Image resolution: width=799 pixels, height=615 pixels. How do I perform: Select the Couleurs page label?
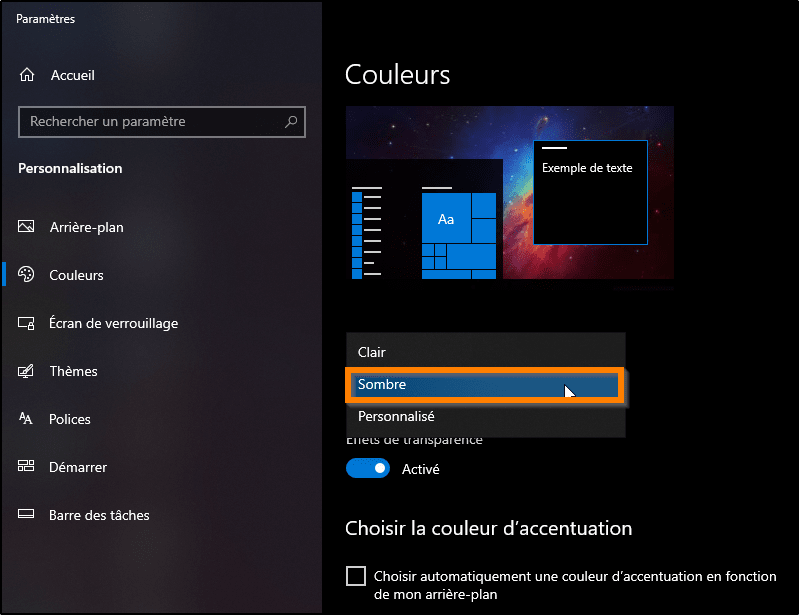76,275
